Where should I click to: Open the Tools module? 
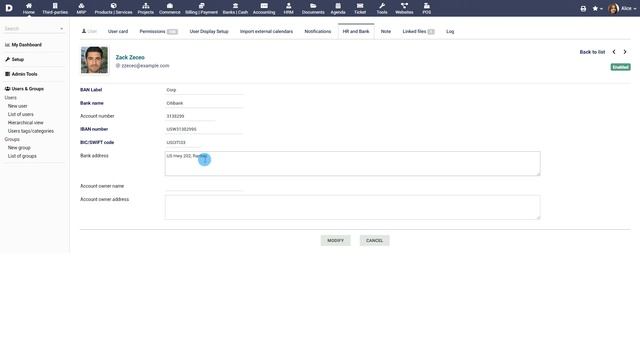tap(382, 8)
